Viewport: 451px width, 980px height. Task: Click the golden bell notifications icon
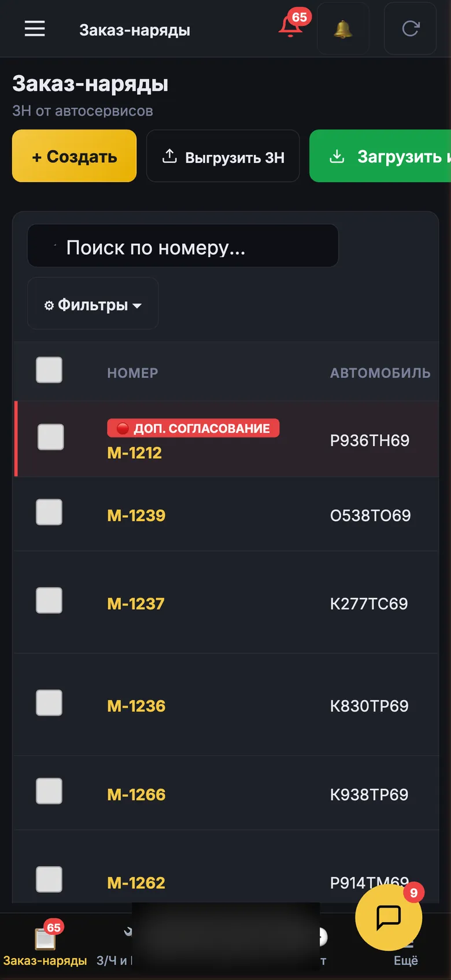tap(343, 29)
